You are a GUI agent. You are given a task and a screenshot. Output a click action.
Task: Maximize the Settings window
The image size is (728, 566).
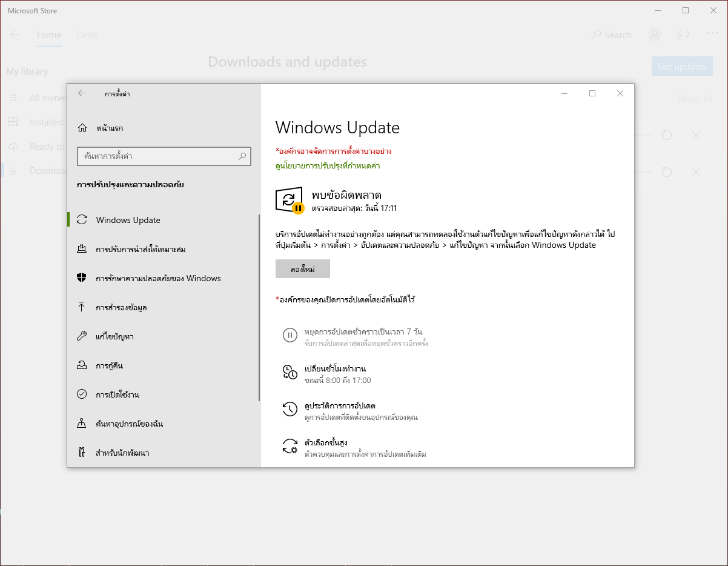592,93
